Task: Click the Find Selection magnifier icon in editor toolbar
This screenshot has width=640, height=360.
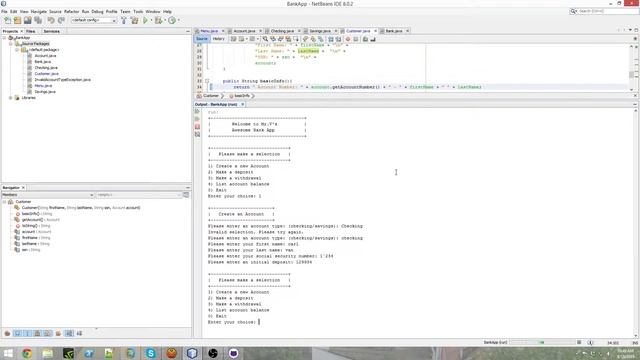Action: point(265,39)
